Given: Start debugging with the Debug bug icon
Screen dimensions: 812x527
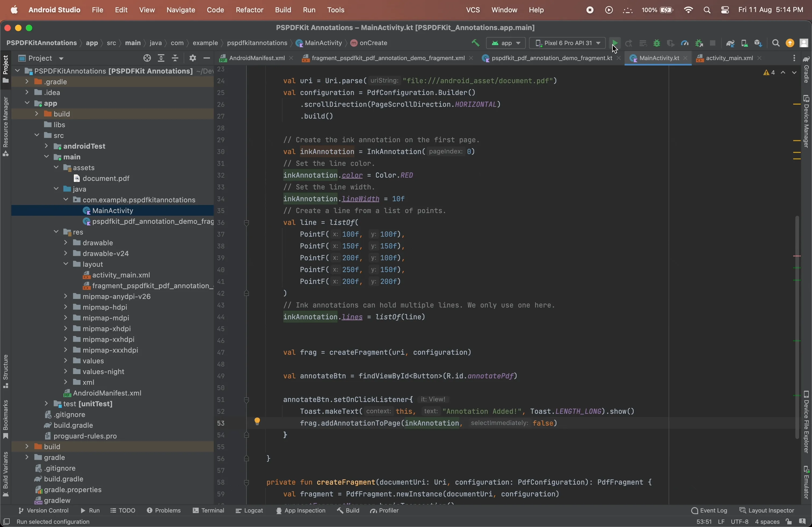Looking at the screenshot, I should click(x=657, y=43).
